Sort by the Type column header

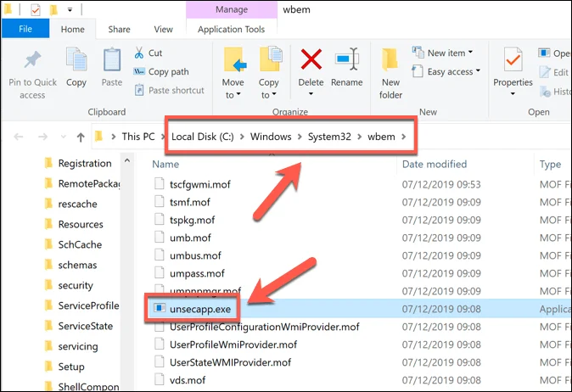[x=550, y=165]
